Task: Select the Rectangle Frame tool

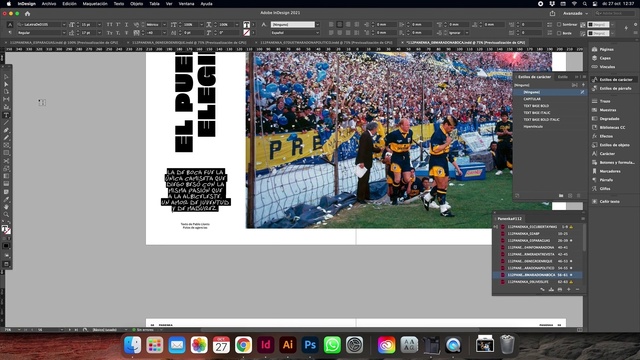Action: (6, 145)
